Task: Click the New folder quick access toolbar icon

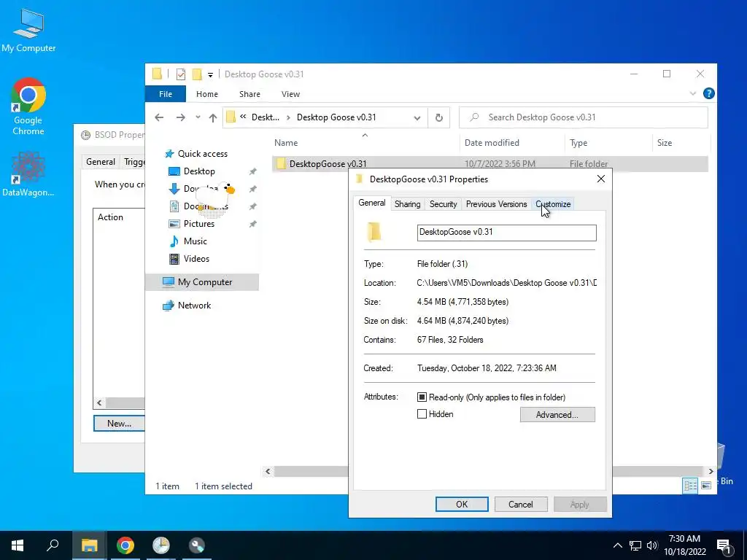Action: (197, 74)
